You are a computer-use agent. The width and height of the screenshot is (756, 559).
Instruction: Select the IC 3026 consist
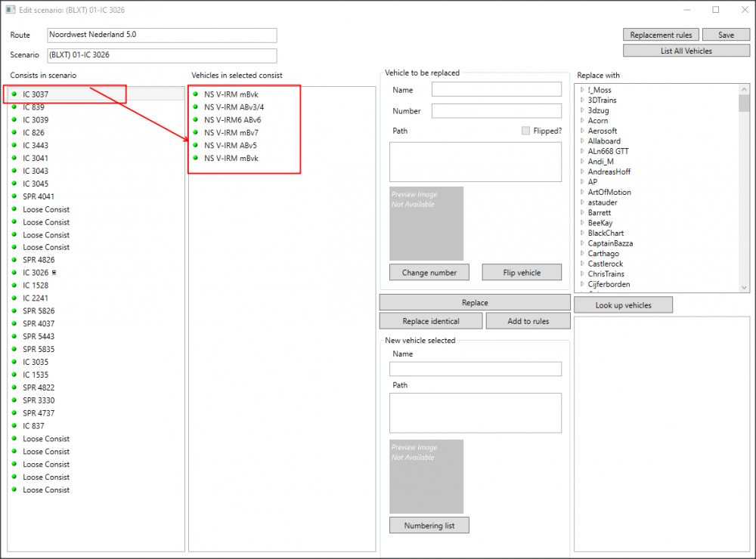tap(36, 273)
